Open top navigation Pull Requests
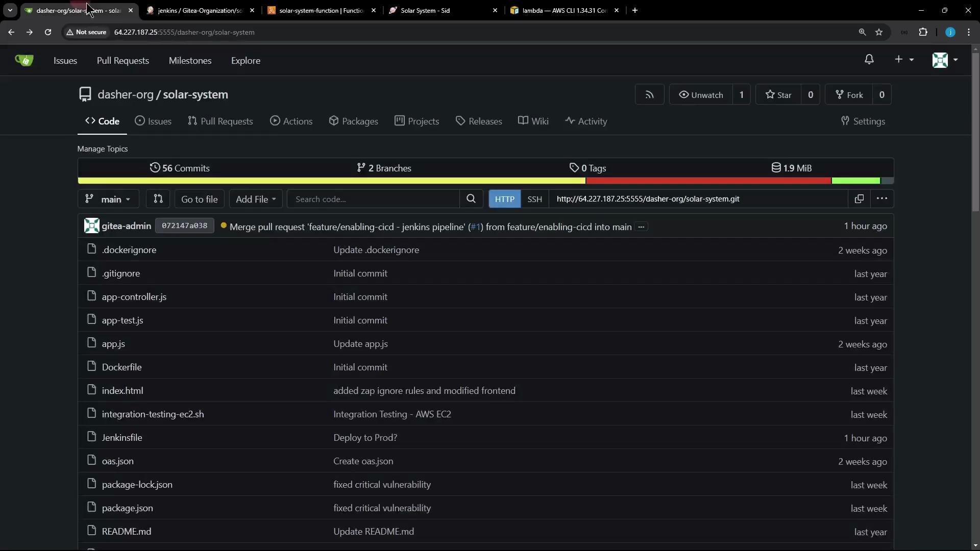The height and width of the screenshot is (551, 980). (x=123, y=61)
